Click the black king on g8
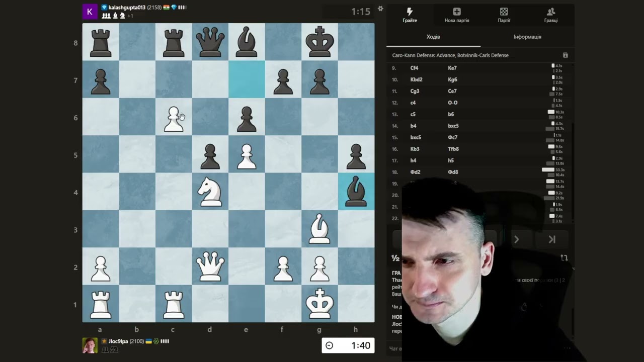 [319, 43]
